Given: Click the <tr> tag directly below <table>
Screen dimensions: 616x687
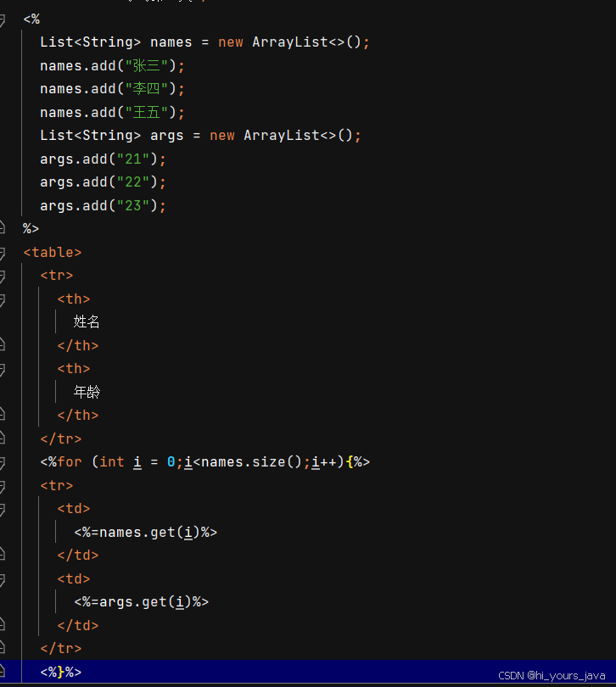Looking at the screenshot, I should coord(57,276).
